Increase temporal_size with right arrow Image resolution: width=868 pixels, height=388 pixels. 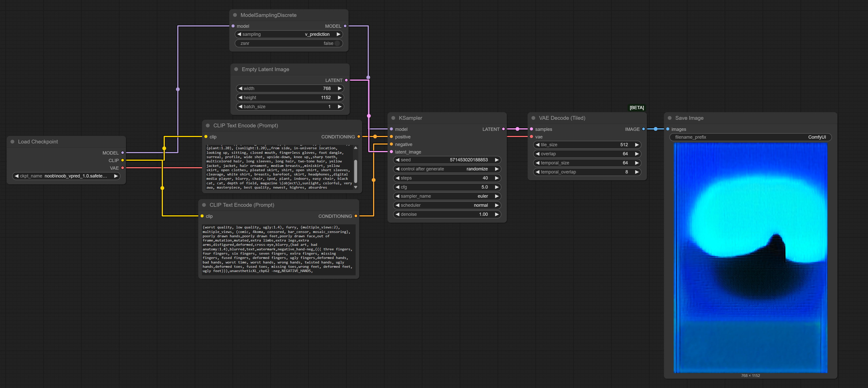pos(637,163)
